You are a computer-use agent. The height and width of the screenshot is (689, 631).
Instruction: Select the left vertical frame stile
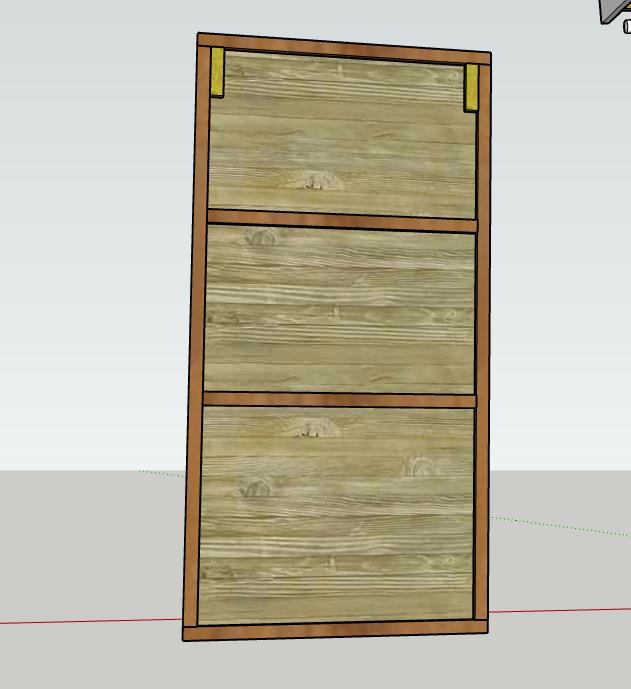pyautogui.click(x=195, y=340)
